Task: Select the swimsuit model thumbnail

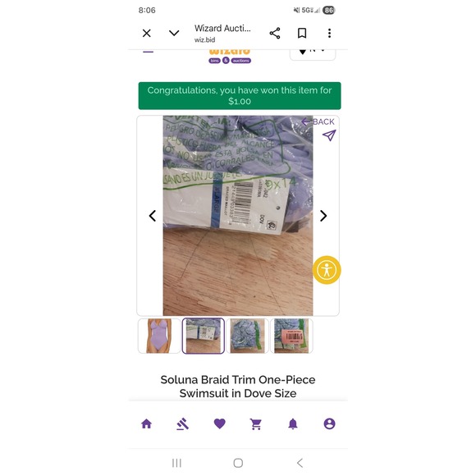Action: pos(159,336)
